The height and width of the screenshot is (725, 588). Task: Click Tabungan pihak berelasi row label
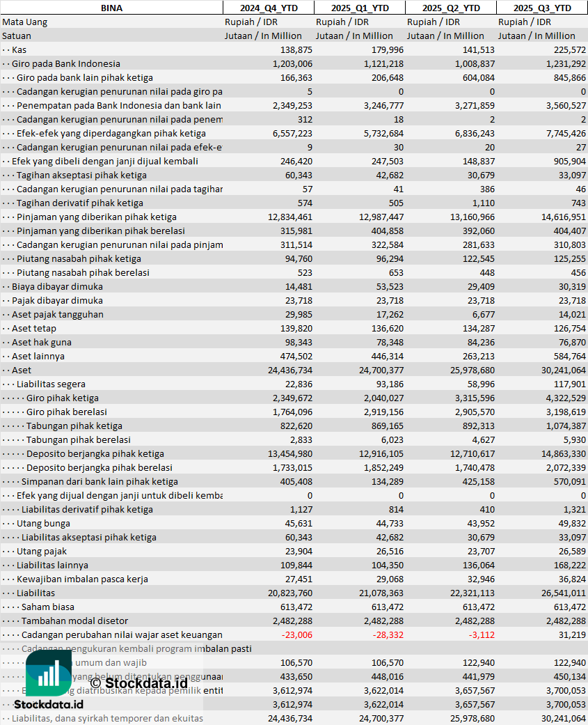[79, 439]
